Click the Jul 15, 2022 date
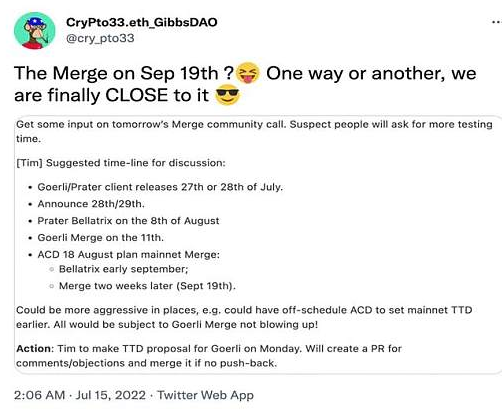The width and height of the screenshot is (502, 411). coord(111,395)
